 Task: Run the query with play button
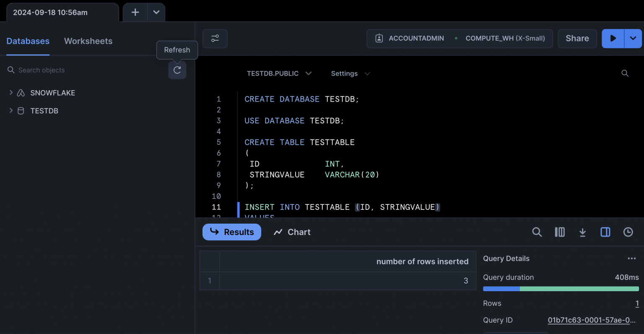(x=613, y=39)
